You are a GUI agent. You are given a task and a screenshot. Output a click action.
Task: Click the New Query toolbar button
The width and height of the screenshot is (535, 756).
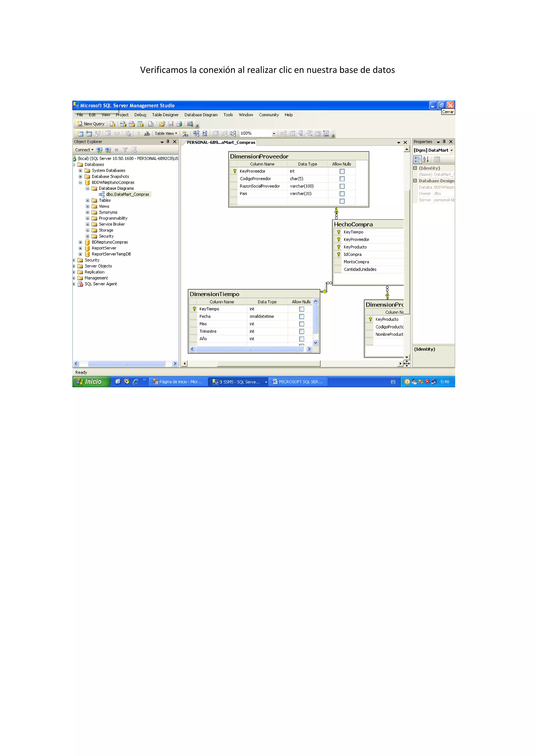click(x=91, y=124)
